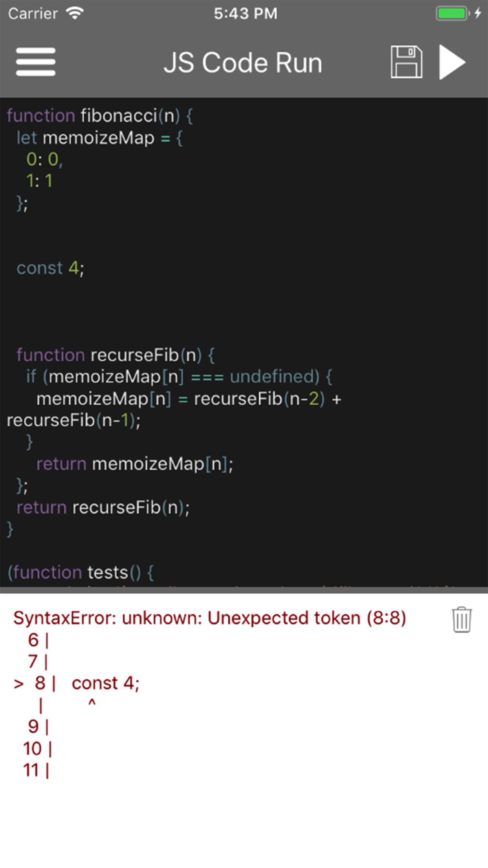The width and height of the screenshot is (488, 868).
Task: Tap the green battery icon
Action: pos(452,13)
